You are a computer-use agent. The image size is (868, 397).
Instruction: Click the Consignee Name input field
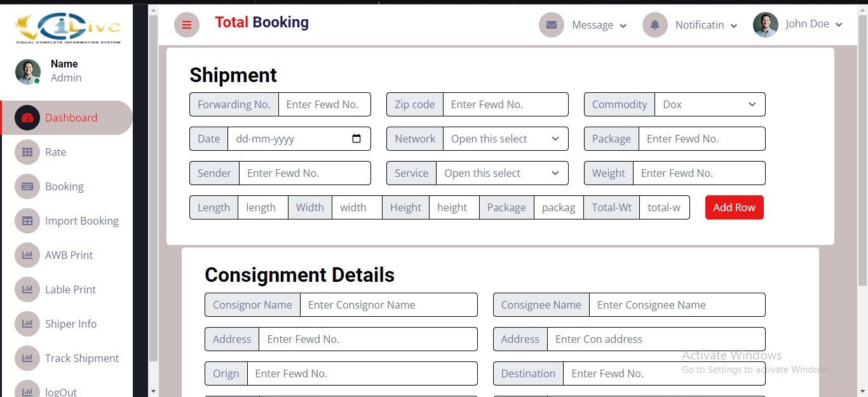[x=677, y=305]
